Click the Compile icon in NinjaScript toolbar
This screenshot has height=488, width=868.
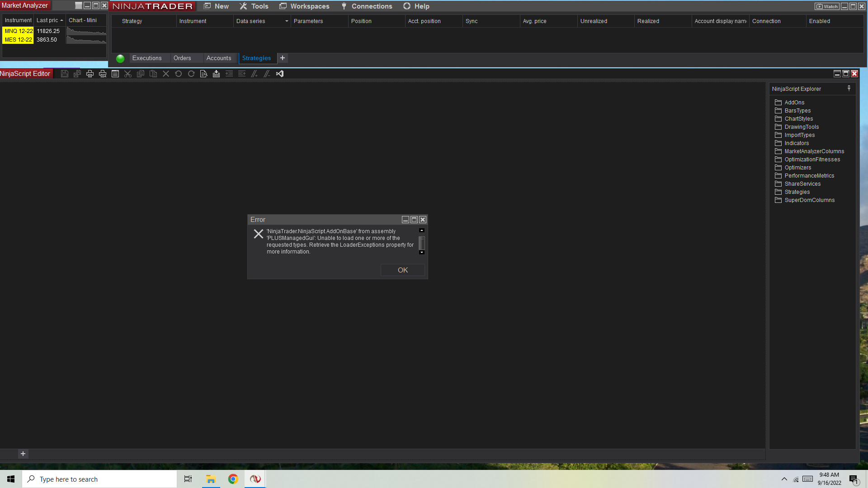[217, 74]
